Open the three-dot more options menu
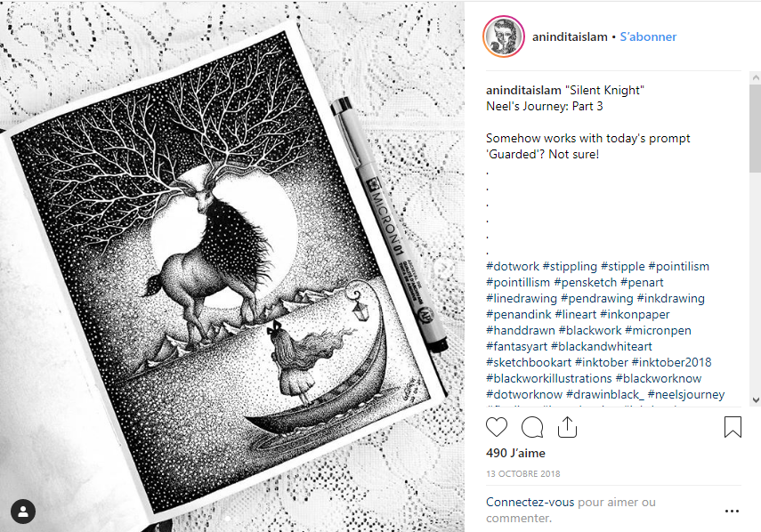The height and width of the screenshot is (532, 761). tap(732, 511)
